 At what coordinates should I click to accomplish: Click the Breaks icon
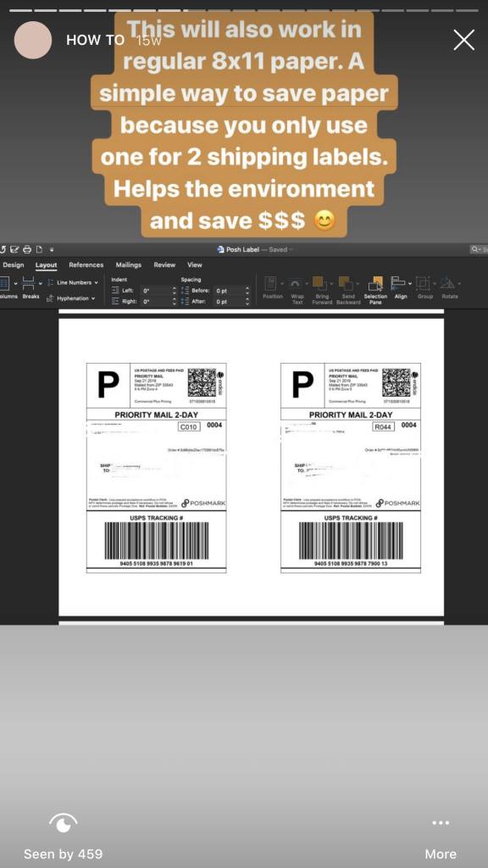point(30,288)
